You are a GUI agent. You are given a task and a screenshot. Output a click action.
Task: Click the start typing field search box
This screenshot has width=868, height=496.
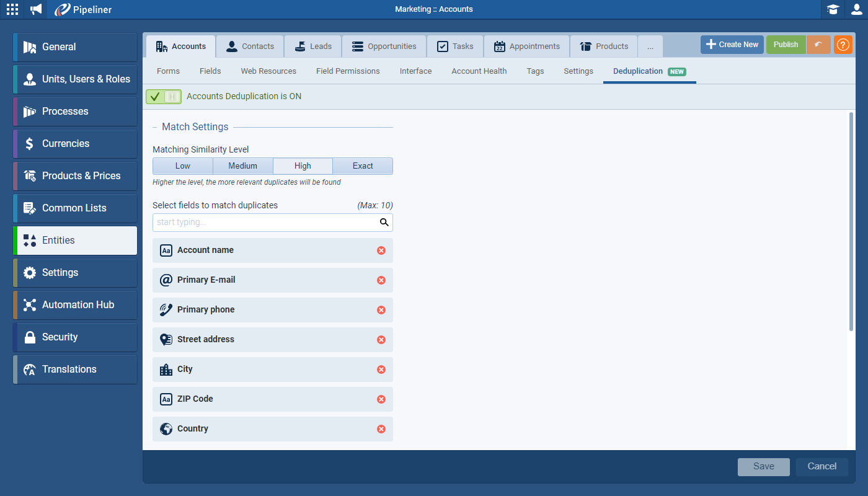coord(265,223)
